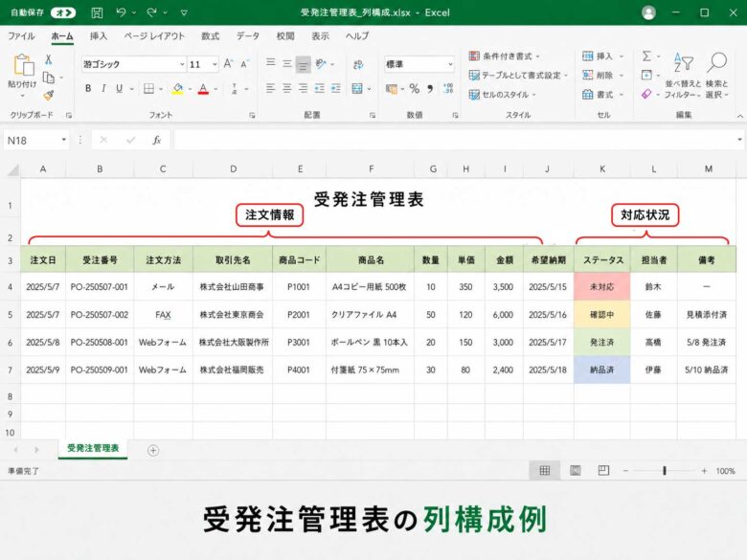Click Orientation text angle icon

pos(321,64)
